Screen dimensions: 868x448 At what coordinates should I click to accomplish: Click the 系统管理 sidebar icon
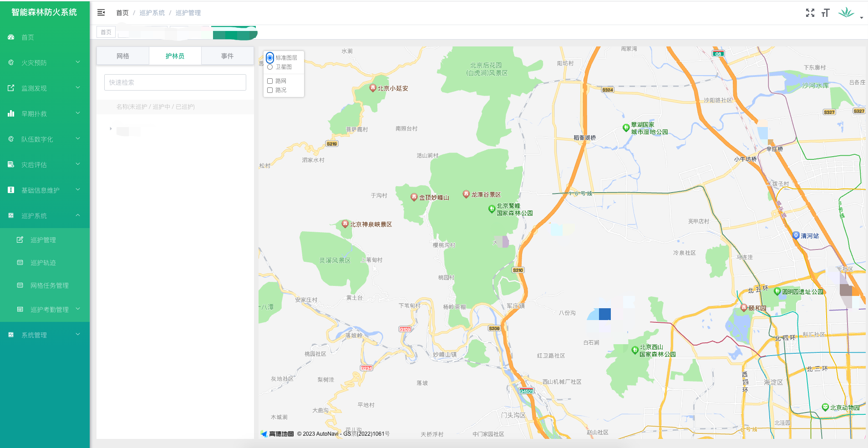coord(11,335)
